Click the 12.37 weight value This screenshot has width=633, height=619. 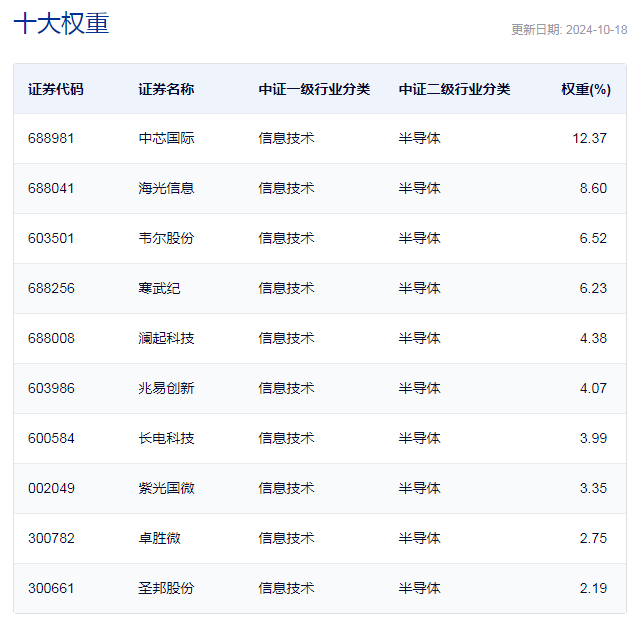pos(589,138)
